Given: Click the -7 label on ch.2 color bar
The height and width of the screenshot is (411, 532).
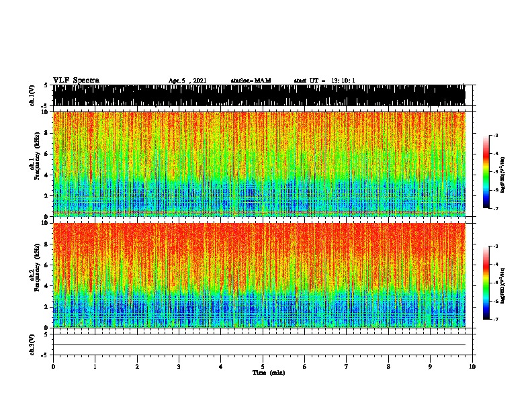Looking at the screenshot, I should [x=496, y=319].
